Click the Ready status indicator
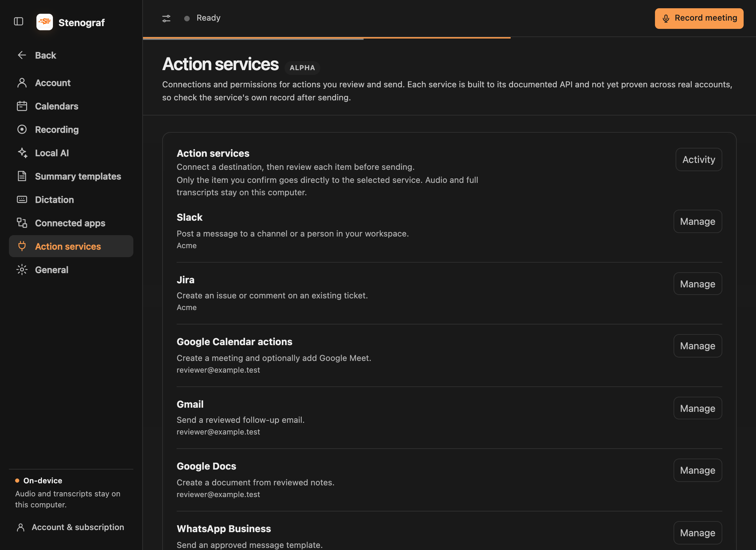Viewport: 756px width, 550px height. click(x=202, y=18)
